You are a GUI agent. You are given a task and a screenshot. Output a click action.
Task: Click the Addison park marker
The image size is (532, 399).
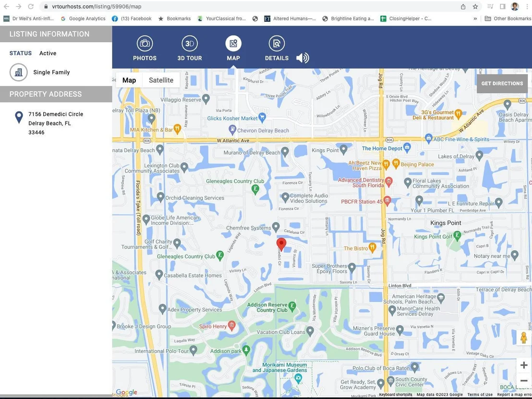246,350
